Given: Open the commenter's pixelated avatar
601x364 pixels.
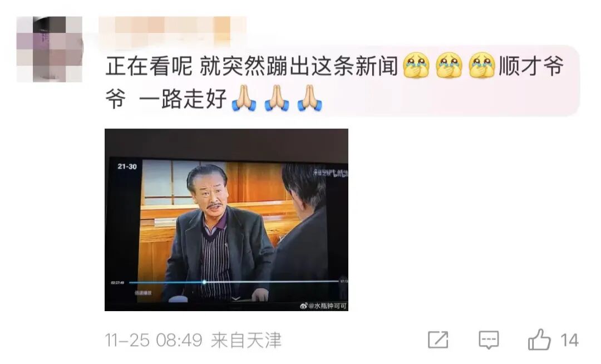Looking at the screenshot, I should point(50,49).
